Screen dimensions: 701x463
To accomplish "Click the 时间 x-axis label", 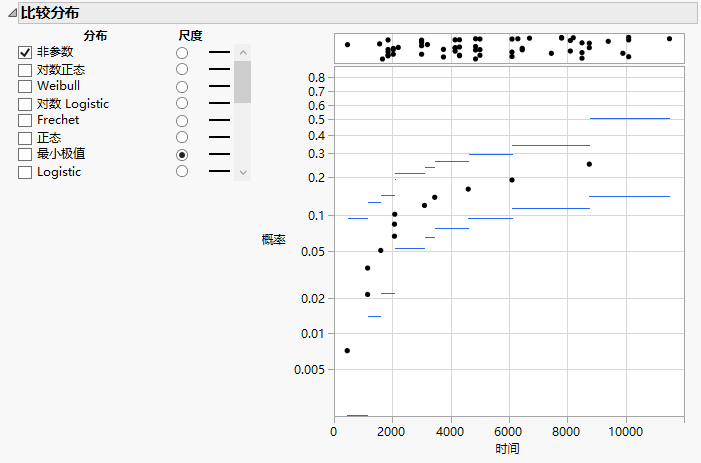I will click(507, 449).
